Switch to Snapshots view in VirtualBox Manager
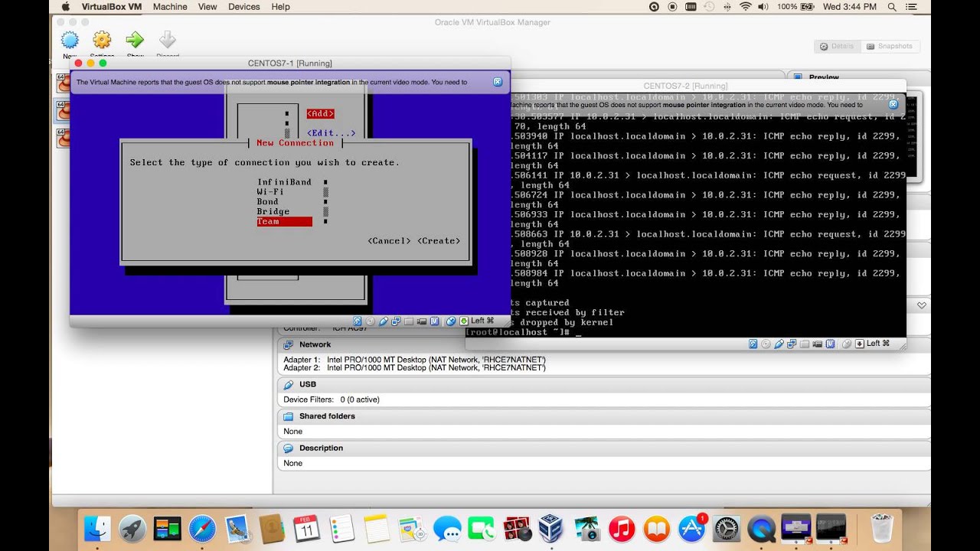 tap(889, 47)
